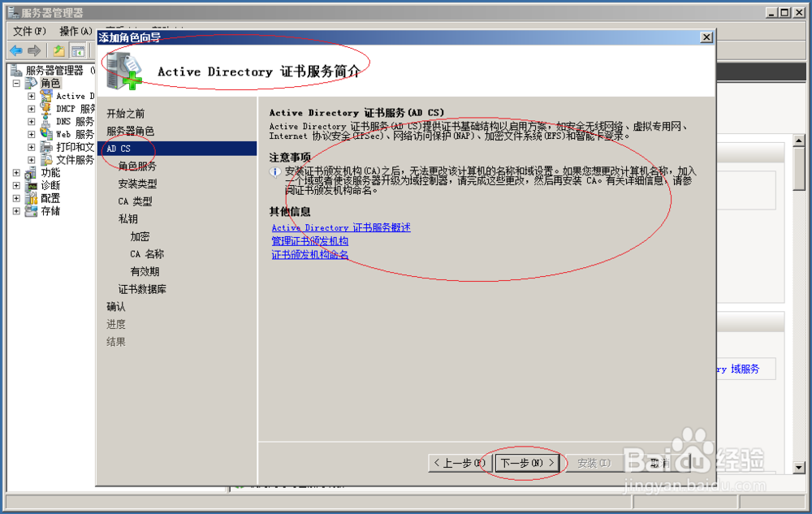Viewport: 812px width, 514px height.
Task: Click the show/hide console tree toolbar icon
Action: pyautogui.click(x=78, y=50)
